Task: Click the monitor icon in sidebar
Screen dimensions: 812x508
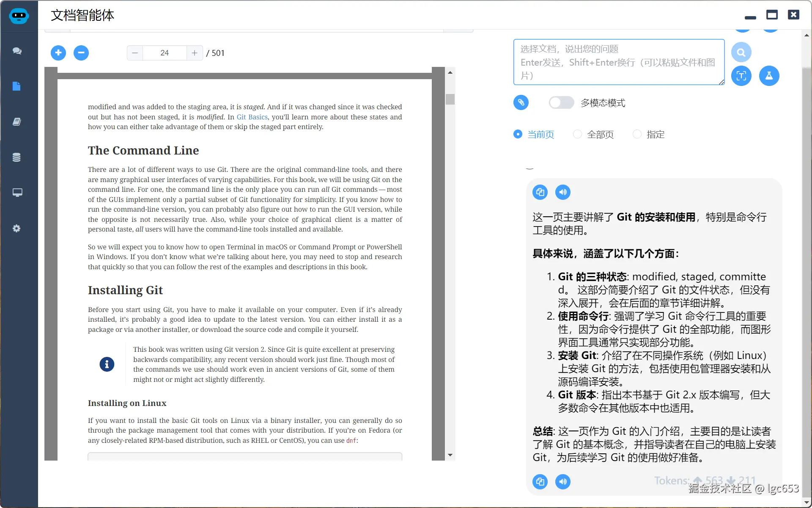Action: point(17,193)
